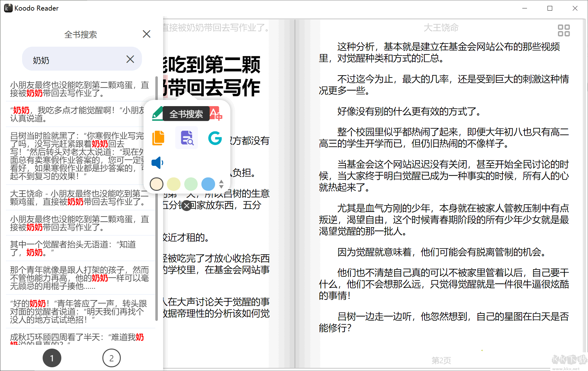Click the 大王饶命 chapter title
588x371 pixels.
[x=441, y=27]
